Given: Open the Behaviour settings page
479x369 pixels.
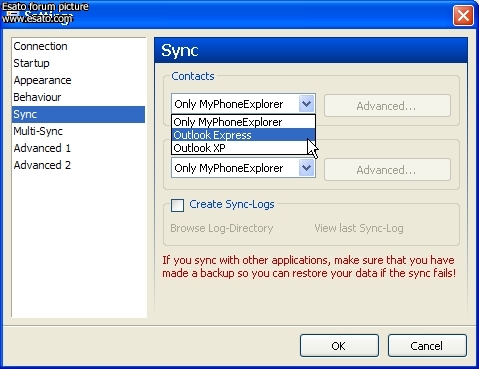Looking at the screenshot, I should [78, 97].
